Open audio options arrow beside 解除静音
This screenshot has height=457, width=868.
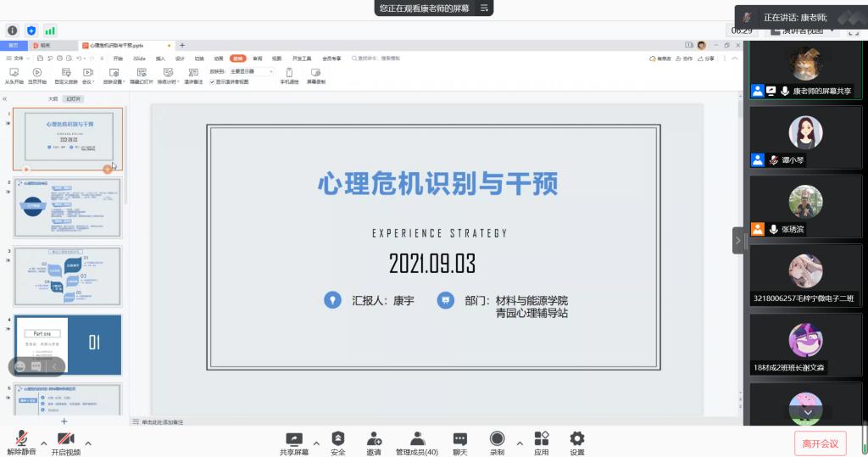tap(44, 443)
